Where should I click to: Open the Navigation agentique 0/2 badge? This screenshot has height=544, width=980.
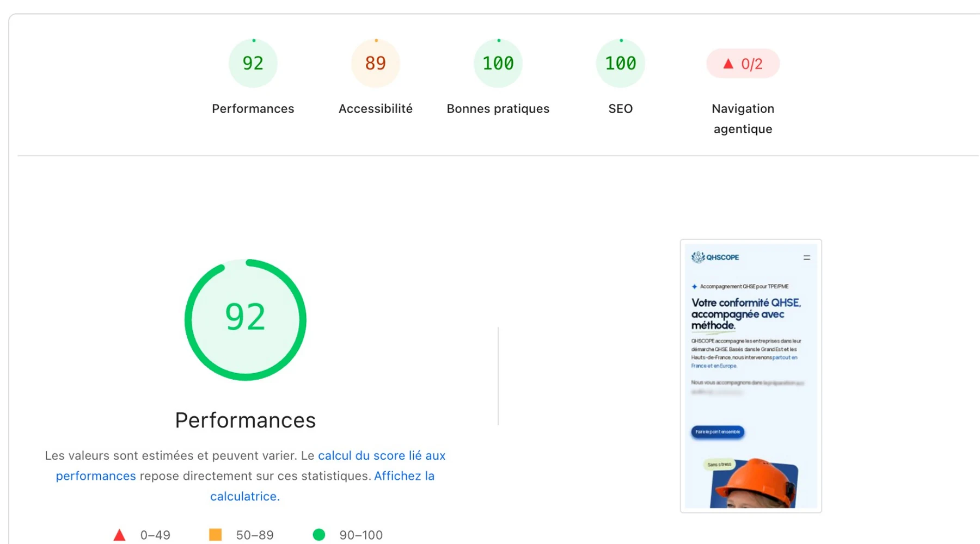(x=743, y=64)
